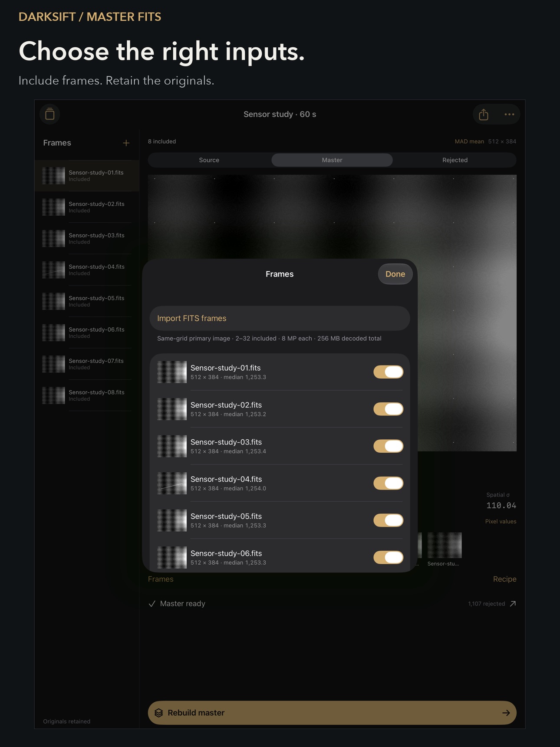Image resolution: width=560 pixels, height=747 pixels.
Task: Switch to the Source tab
Action: pos(209,160)
